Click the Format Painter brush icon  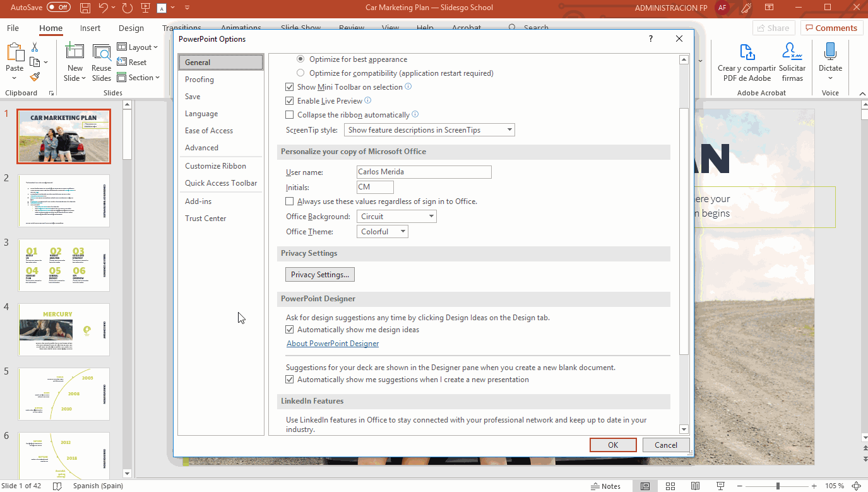click(35, 77)
